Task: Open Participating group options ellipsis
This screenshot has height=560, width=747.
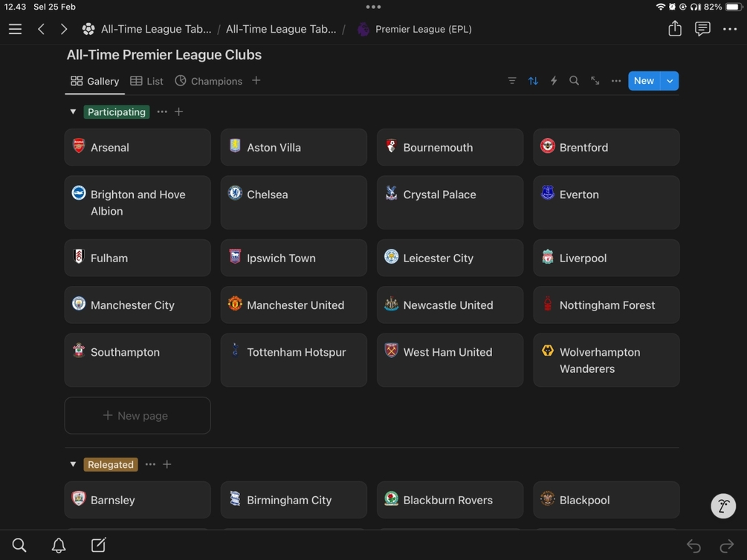Action: (x=162, y=112)
